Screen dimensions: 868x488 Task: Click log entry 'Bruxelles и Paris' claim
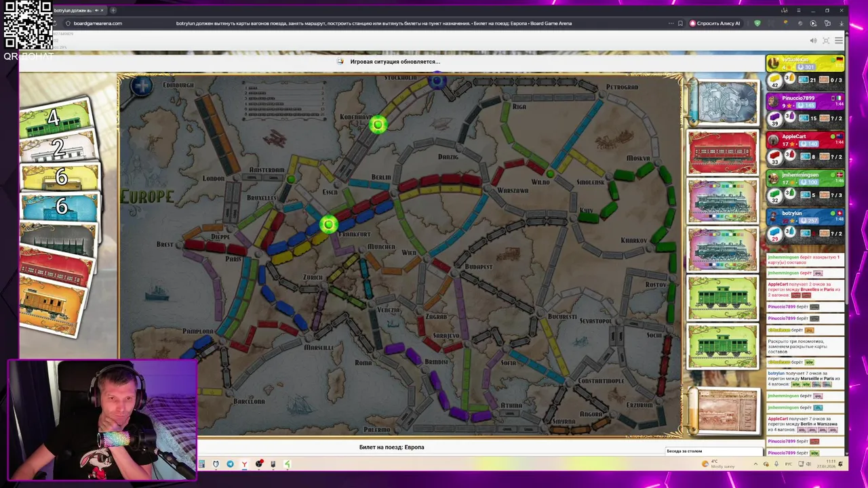click(806, 289)
